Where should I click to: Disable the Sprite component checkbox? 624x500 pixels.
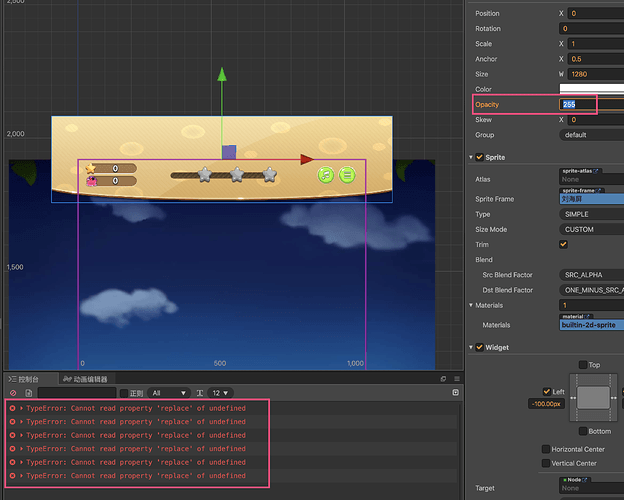pos(480,157)
